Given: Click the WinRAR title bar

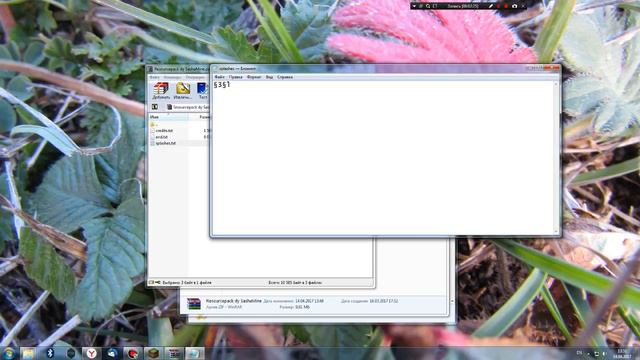Looking at the screenshot, I should click(x=179, y=69).
